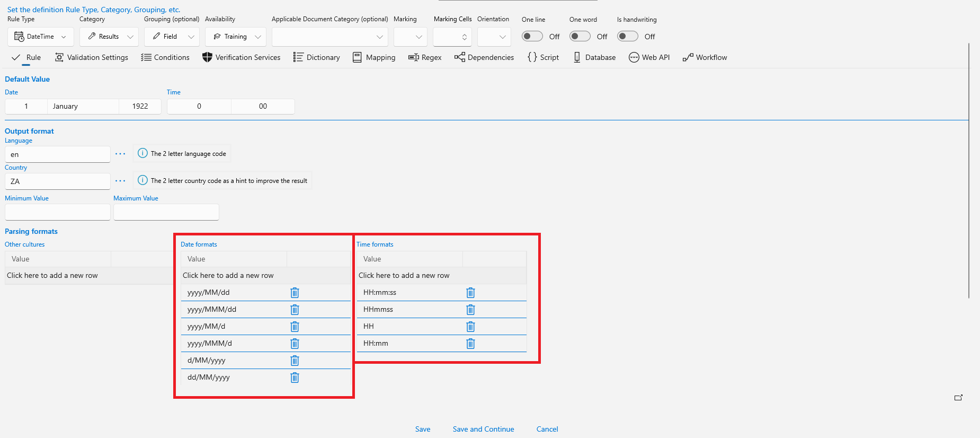The width and height of the screenshot is (980, 438).
Task: Click the Language input field with en
Action: (58, 154)
